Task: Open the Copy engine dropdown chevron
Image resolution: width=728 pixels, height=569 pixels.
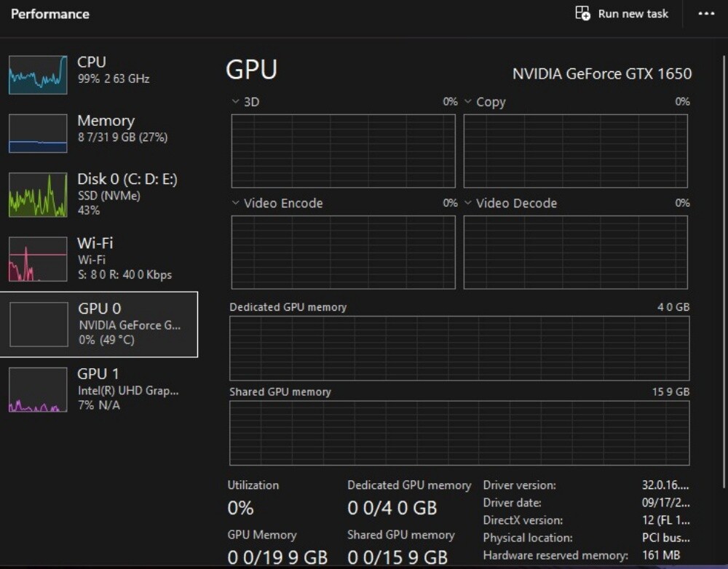Action: tap(468, 101)
